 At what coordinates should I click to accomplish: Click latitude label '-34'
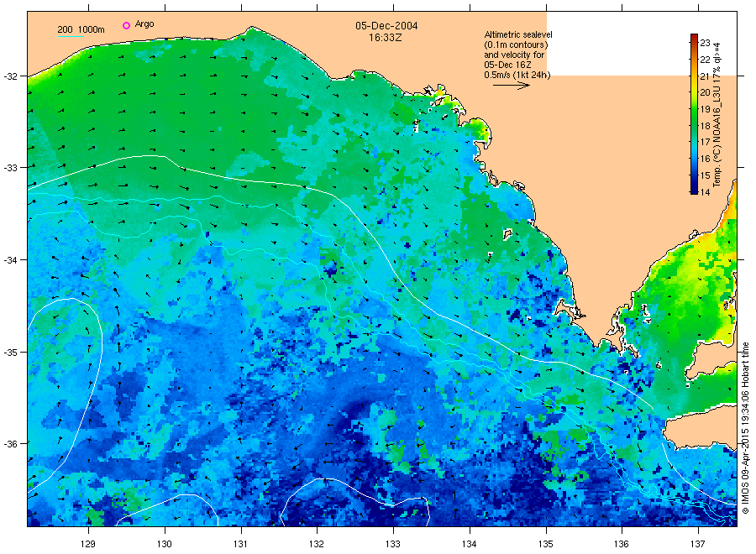click(x=10, y=260)
